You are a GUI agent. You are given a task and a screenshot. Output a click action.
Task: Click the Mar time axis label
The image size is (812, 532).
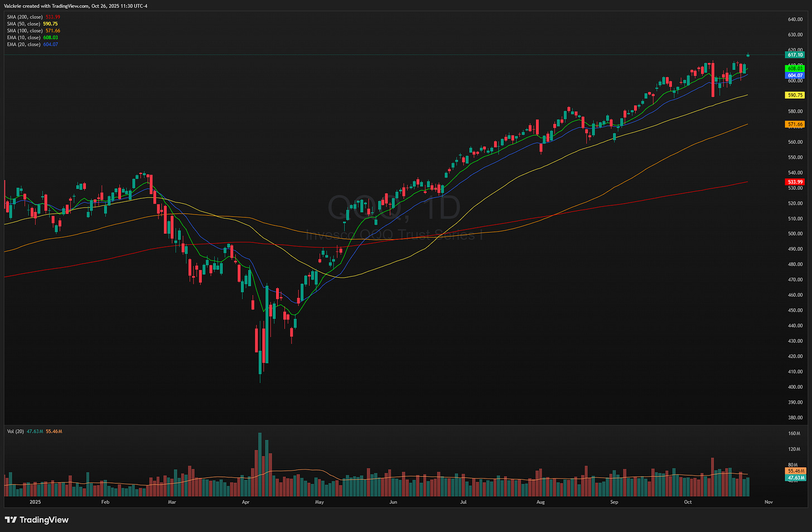pos(172,502)
